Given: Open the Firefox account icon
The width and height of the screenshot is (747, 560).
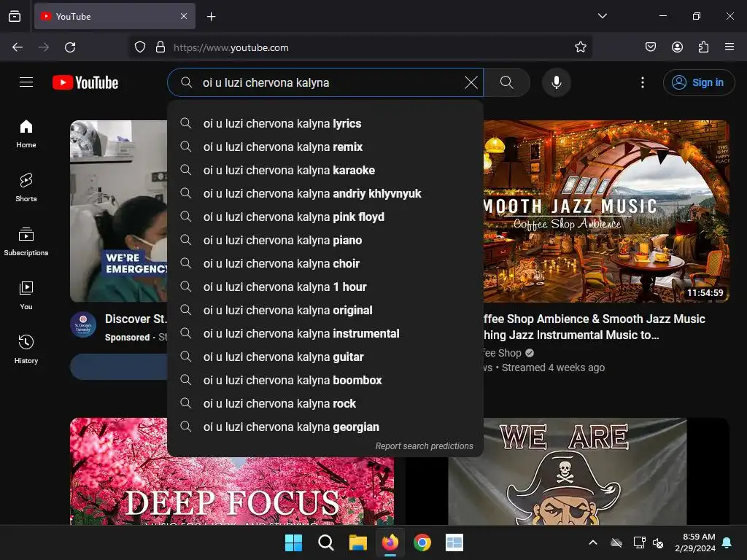Looking at the screenshot, I should coord(677,47).
